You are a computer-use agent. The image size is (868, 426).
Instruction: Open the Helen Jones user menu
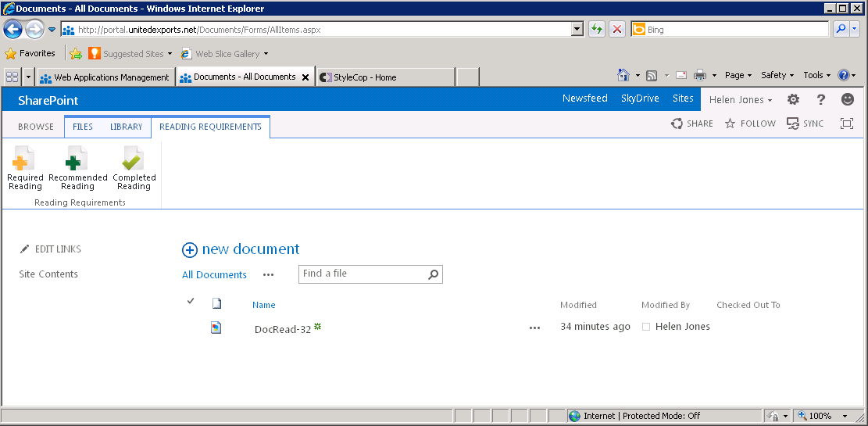[741, 100]
